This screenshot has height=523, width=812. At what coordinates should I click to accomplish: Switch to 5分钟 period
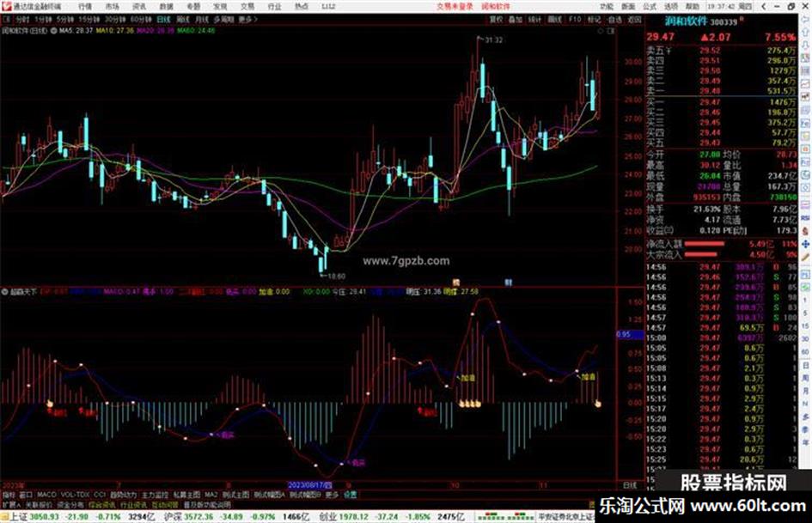click(65, 19)
